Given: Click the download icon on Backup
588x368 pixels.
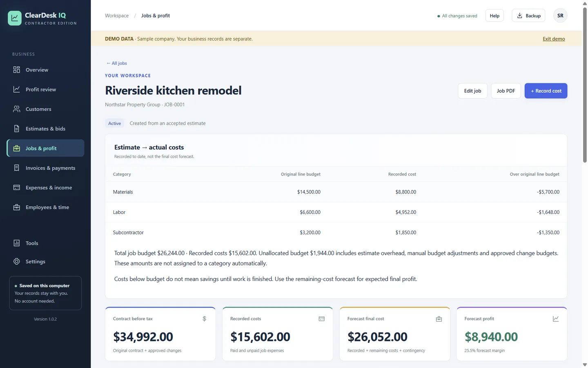Looking at the screenshot, I should pyautogui.click(x=520, y=16).
